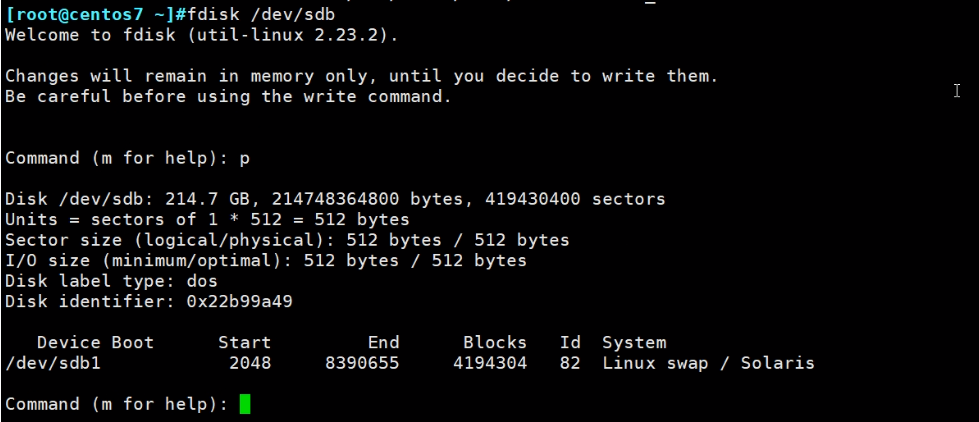Click the 'Units = sectors' line
The height and width of the screenshot is (422, 979).
(x=207, y=220)
